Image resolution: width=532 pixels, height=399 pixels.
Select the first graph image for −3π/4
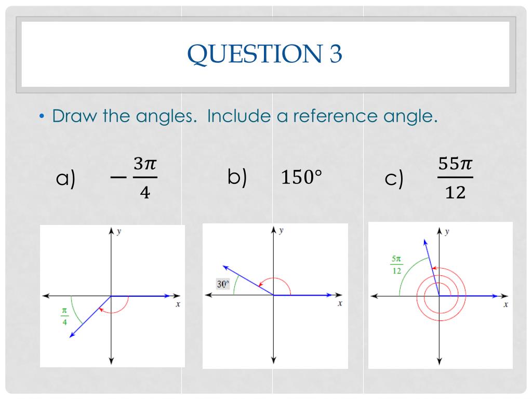112,296
